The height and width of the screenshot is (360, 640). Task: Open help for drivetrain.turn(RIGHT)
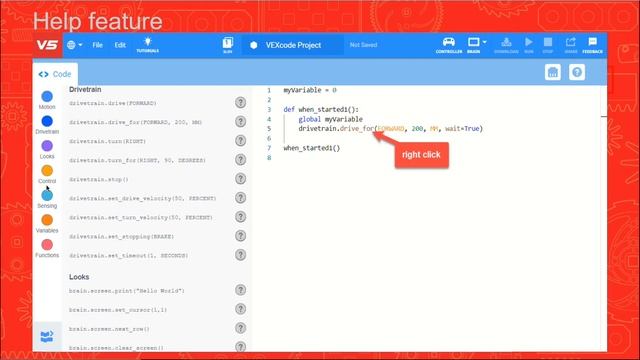click(240, 141)
